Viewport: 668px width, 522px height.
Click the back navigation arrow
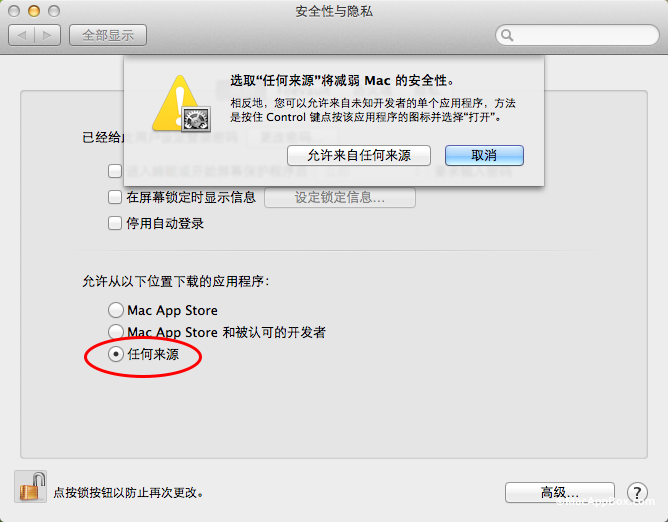pos(22,35)
